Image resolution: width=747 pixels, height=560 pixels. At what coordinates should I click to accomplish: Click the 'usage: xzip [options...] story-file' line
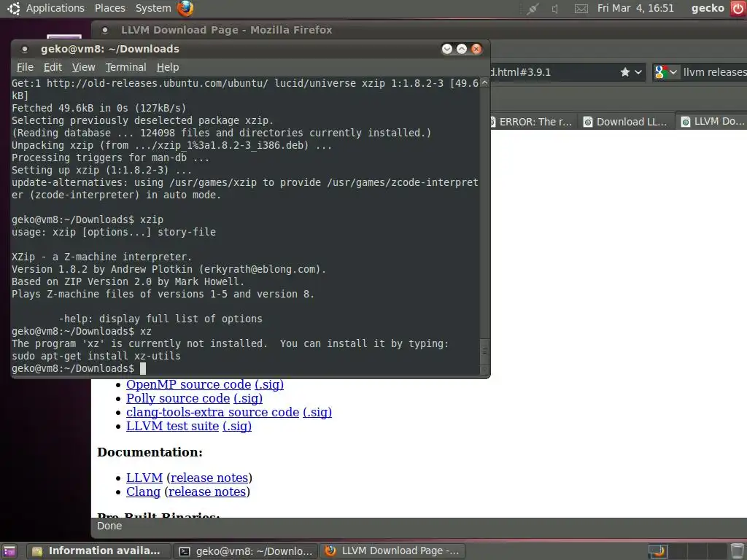pyautogui.click(x=114, y=232)
